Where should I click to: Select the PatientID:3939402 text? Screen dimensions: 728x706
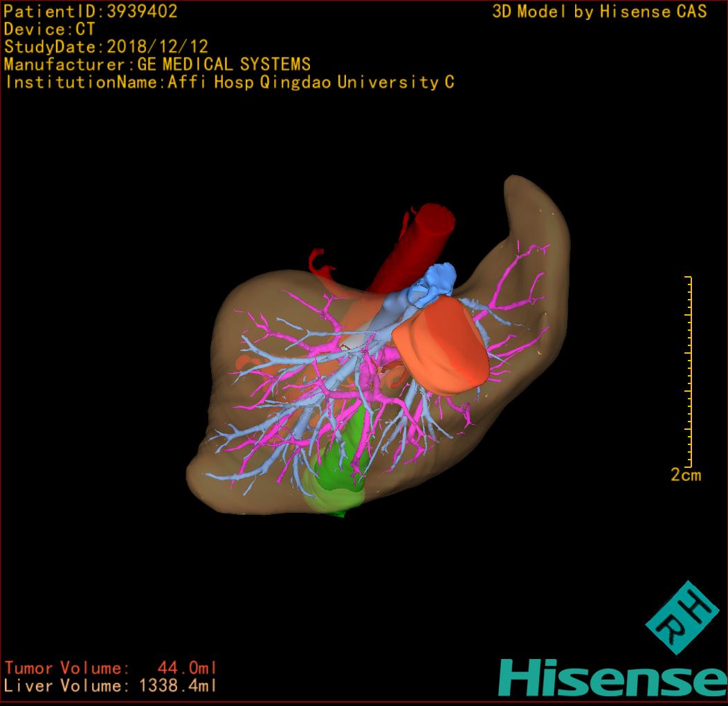point(91,12)
